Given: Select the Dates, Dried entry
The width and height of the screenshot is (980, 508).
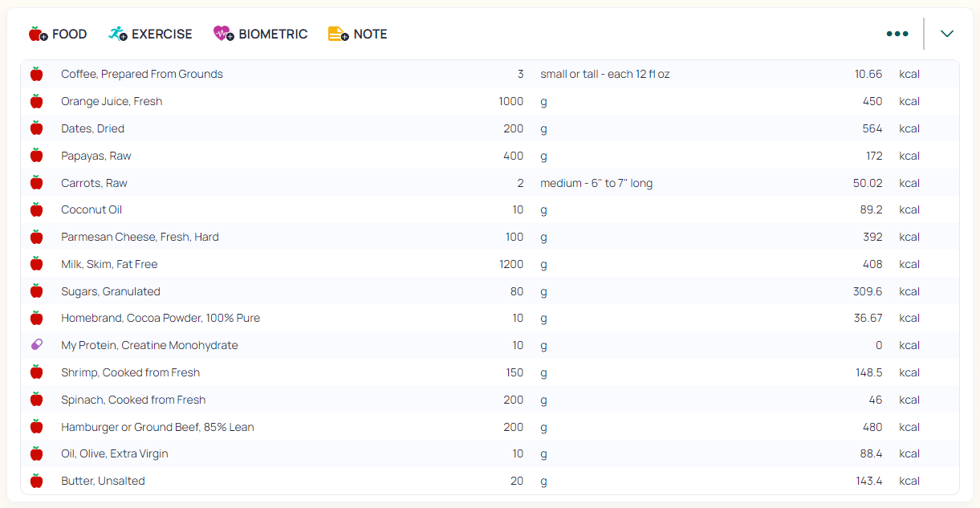Looking at the screenshot, I should pyautogui.click(x=92, y=128).
